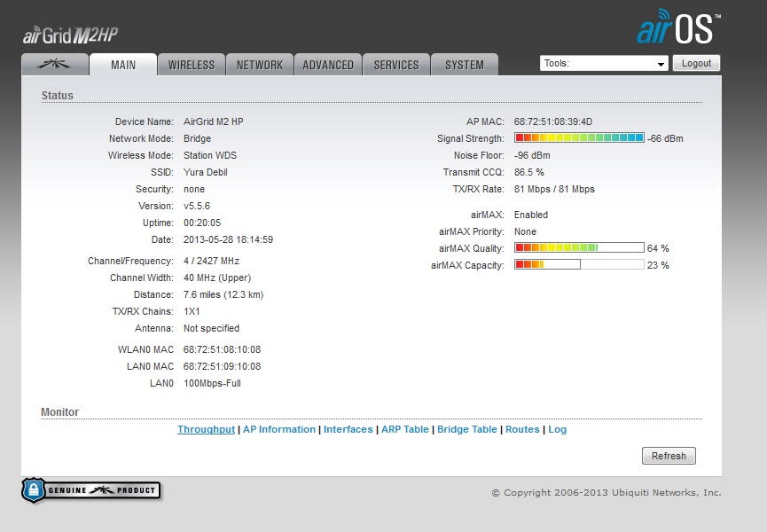Image resolution: width=767 pixels, height=532 pixels.
Task: Click the 23 % airMAX capacity figure
Action: click(658, 265)
